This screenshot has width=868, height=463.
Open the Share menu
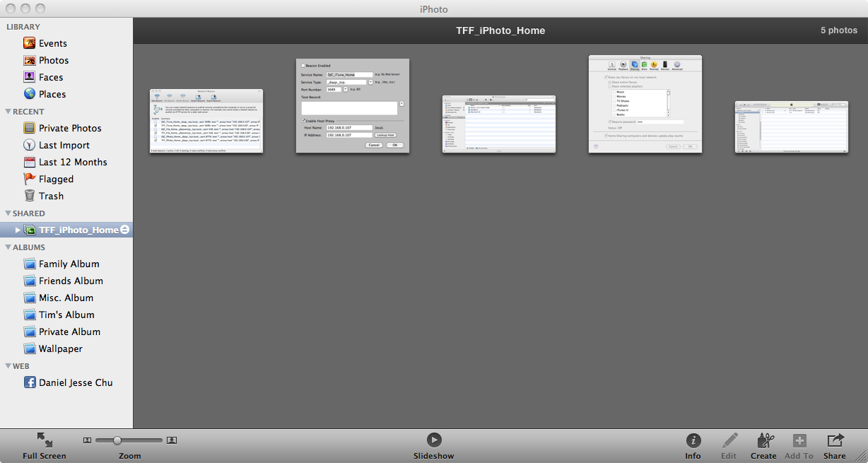[835, 446]
